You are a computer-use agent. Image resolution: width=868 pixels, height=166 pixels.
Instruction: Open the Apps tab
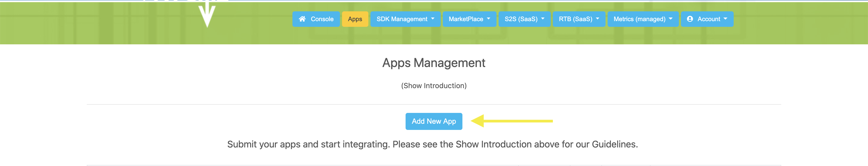coord(355,19)
